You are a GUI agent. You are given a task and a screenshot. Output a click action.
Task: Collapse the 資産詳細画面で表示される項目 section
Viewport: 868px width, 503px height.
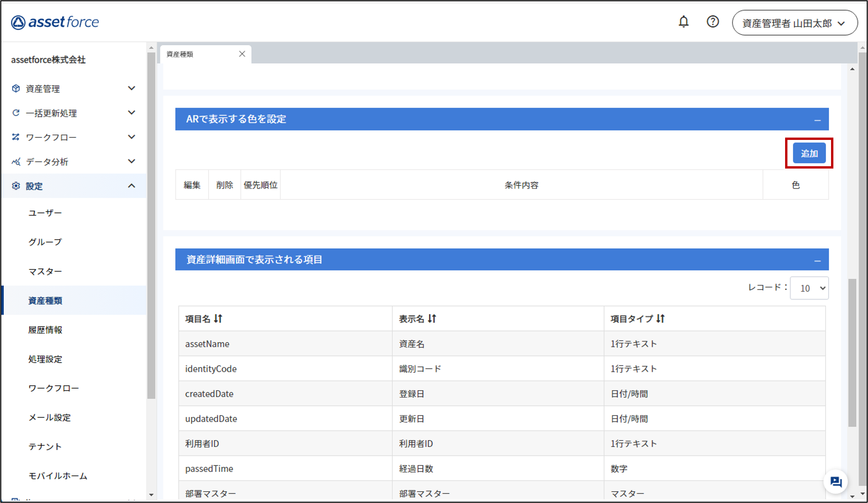point(817,261)
